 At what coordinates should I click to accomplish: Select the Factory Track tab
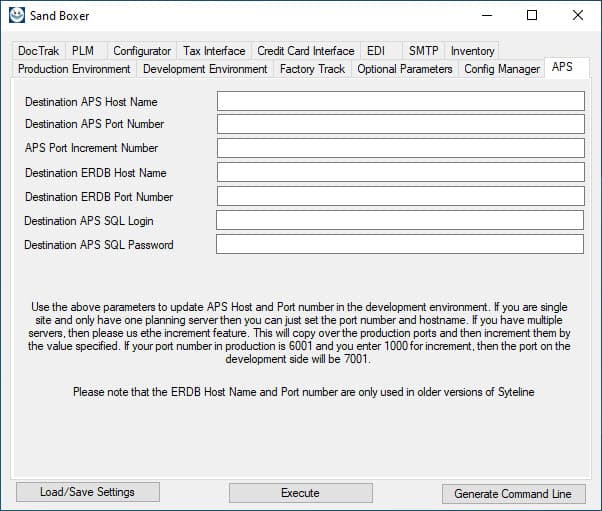(x=312, y=69)
